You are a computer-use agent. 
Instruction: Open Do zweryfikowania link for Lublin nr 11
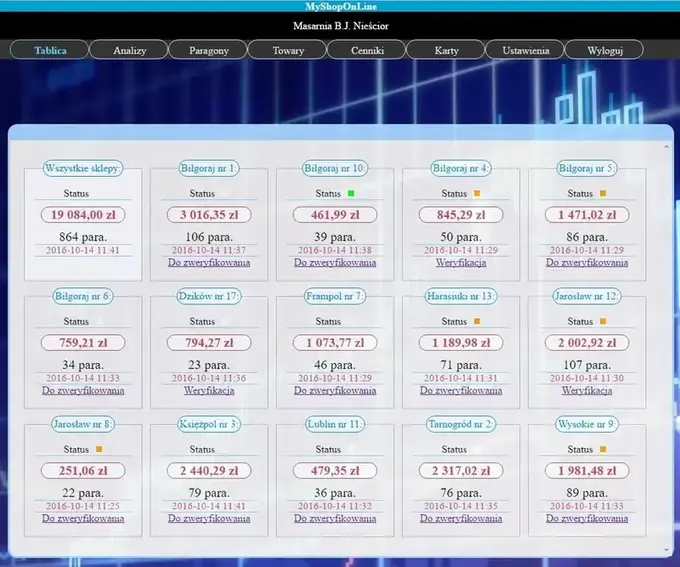[x=335, y=518]
